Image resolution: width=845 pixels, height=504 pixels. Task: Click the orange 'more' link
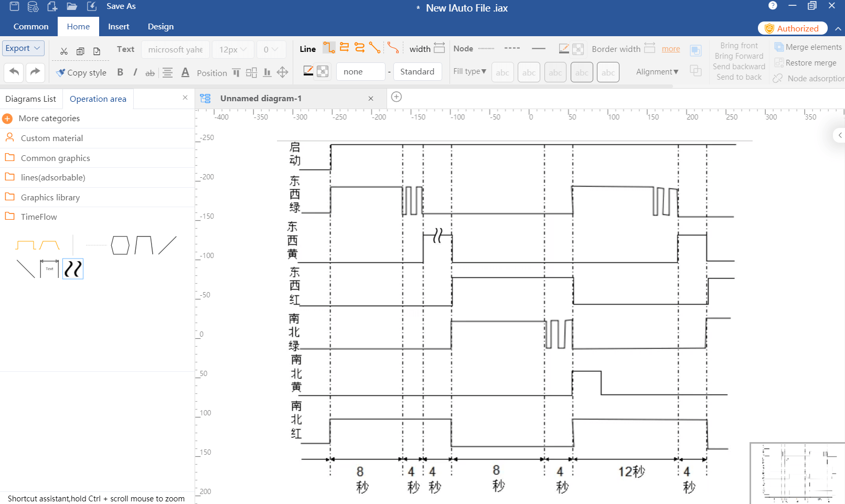point(670,48)
